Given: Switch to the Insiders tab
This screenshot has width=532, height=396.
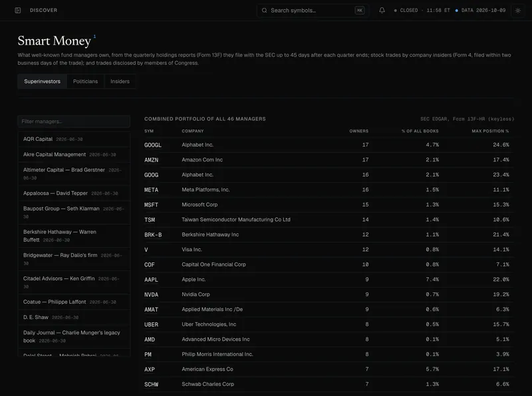Looking at the screenshot, I should tap(120, 81).
